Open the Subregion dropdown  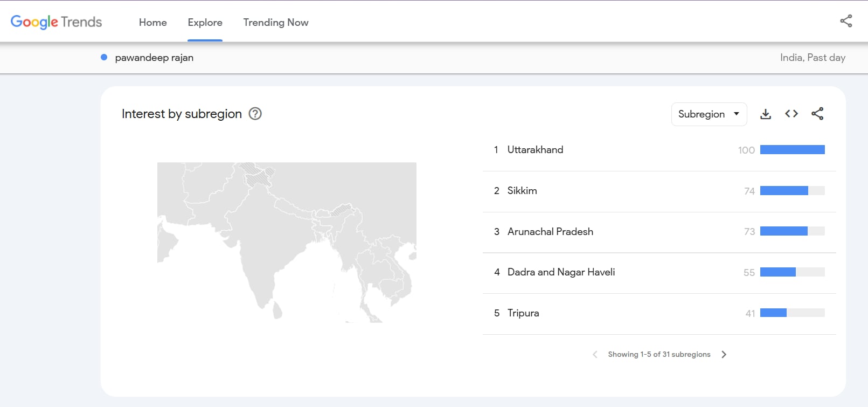(709, 114)
